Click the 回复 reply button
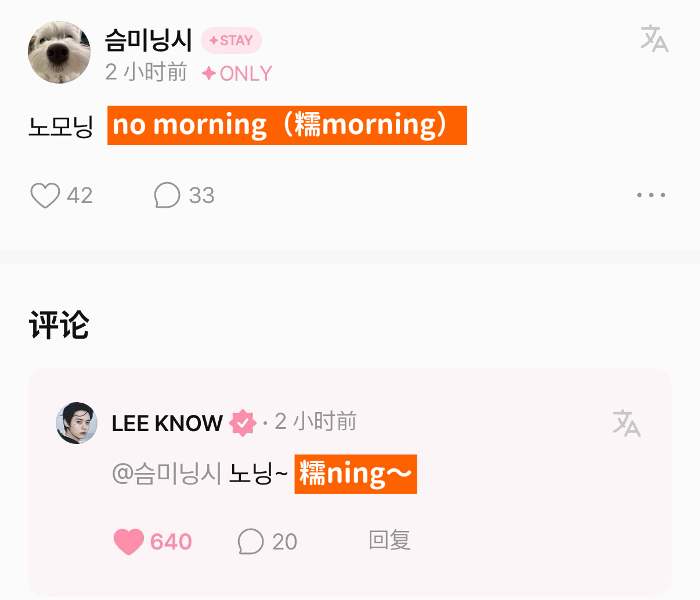The height and width of the screenshot is (600, 700). (389, 540)
